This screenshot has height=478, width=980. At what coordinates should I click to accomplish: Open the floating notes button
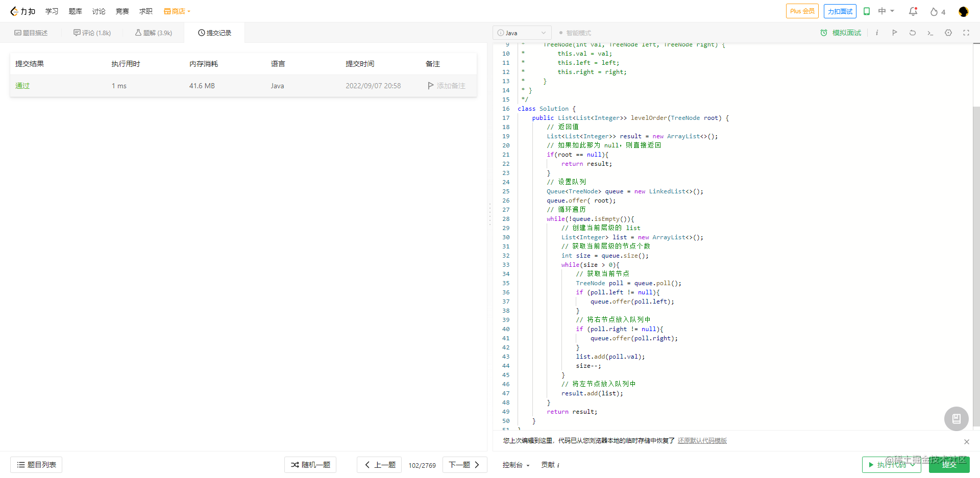pyautogui.click(x=957, y=419)
